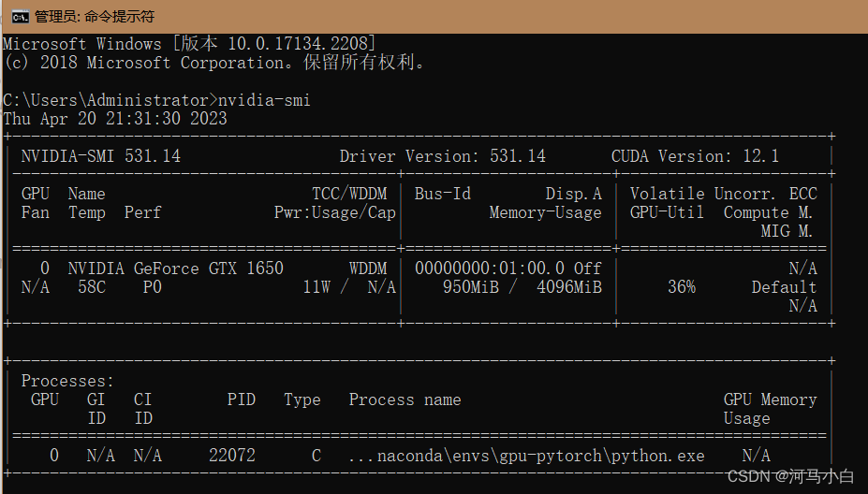The height and width of the screenshot is (494, 868).
Task: Click the 'Perf' column header
Action: (x=143, y=212)
